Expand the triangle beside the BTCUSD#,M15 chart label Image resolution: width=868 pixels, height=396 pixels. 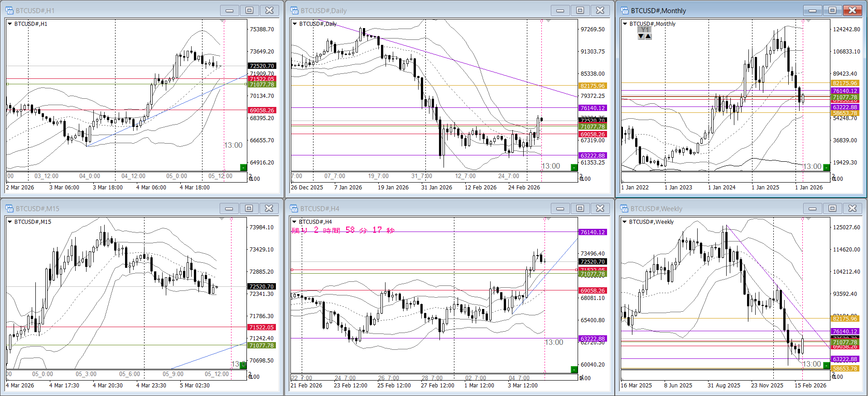pyautogui.click(x=10, y=222)
